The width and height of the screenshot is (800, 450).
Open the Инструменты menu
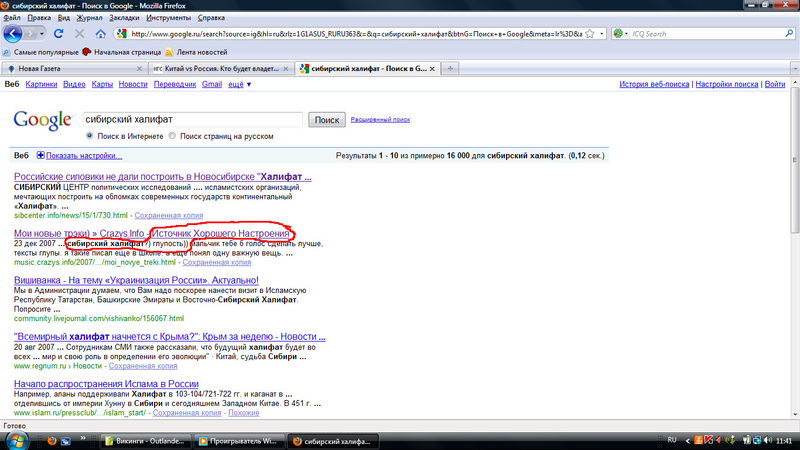(168, 18)
